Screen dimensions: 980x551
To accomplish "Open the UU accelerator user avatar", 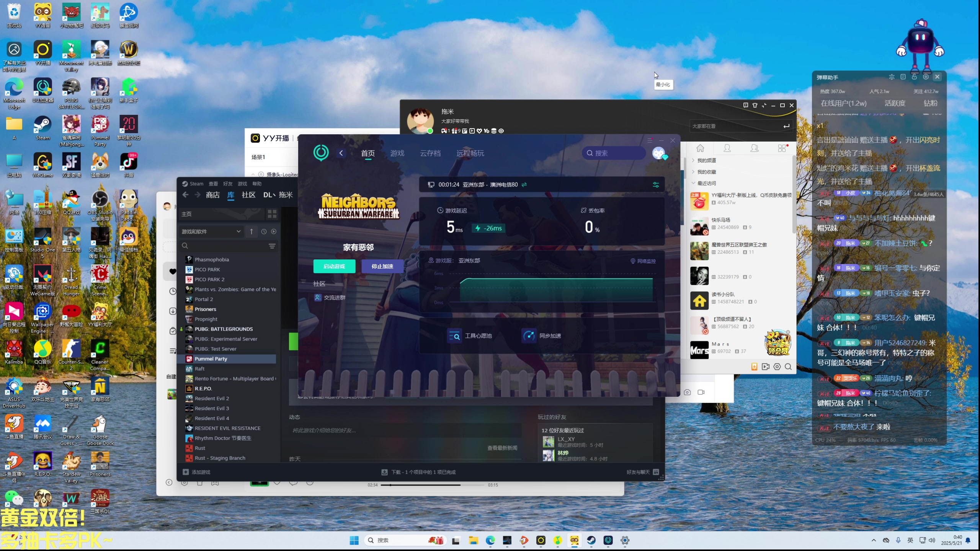I will click(x=659, y=153).
